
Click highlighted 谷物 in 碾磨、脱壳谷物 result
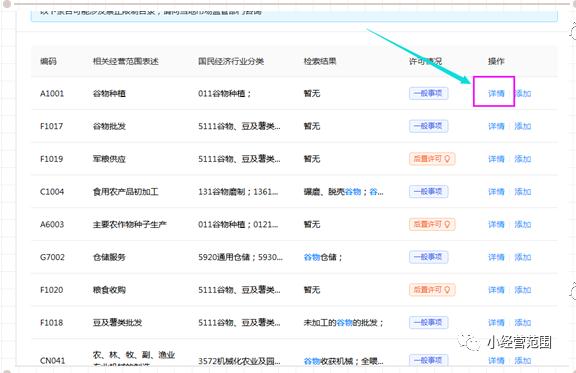click(x=353, y=191)
